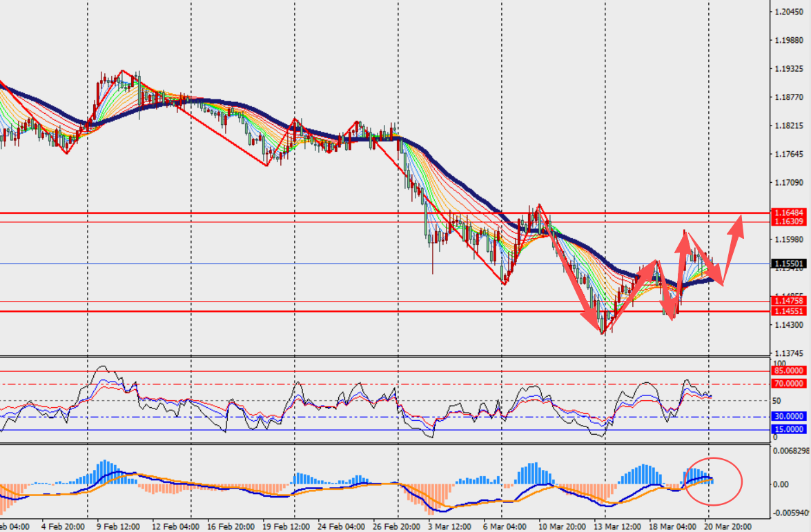Click the 70.0000 overbought level label
The height and width of the screenshot is (532, 811).
click(x=788, y=383)
